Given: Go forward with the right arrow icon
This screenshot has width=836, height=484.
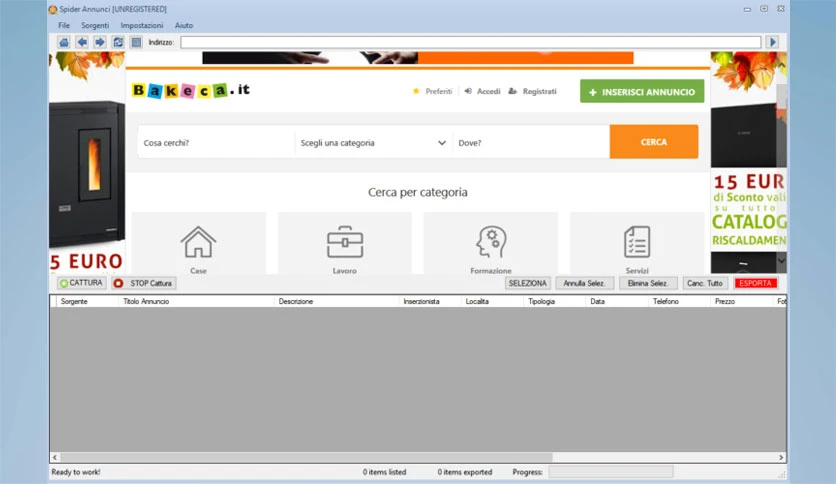Looking at the screenshot, I should tap(100, 42).
